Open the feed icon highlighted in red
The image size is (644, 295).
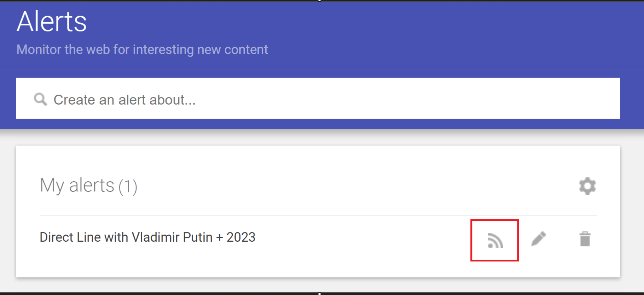pyautogui.click(x=495, y=241)
